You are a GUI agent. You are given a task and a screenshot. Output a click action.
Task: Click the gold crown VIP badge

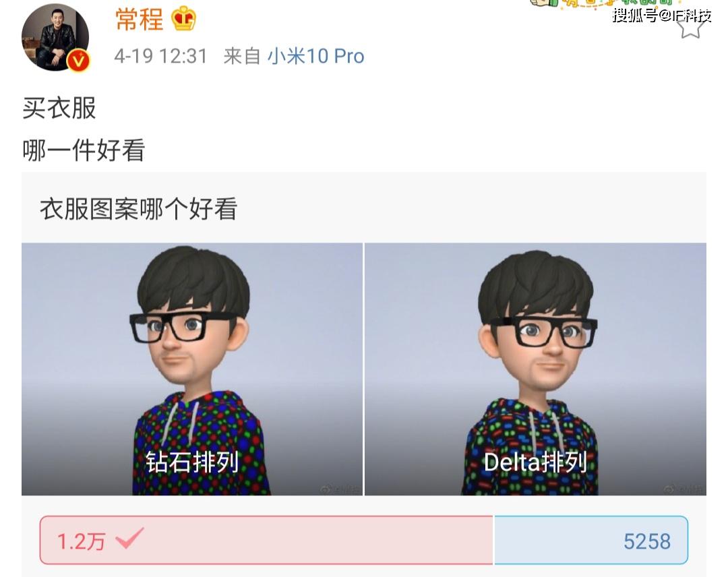pyautogui.click(x=183, y=19)
